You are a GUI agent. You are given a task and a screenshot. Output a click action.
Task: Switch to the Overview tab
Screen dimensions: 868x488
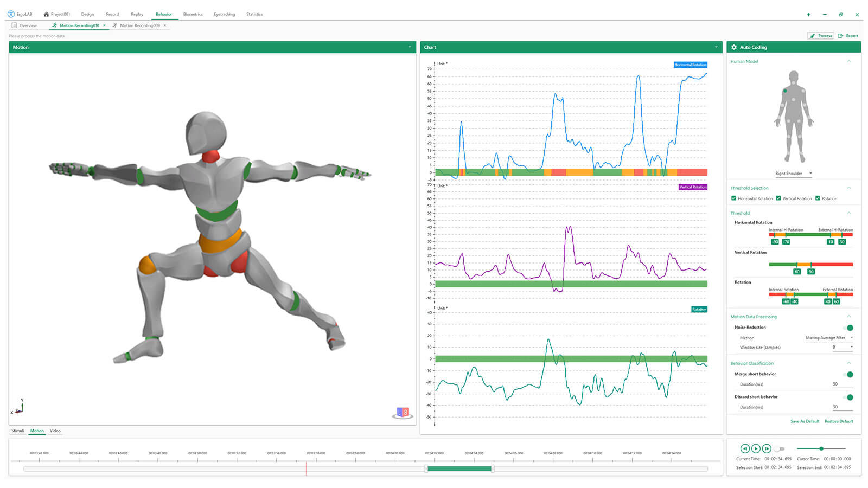(28, 25)
